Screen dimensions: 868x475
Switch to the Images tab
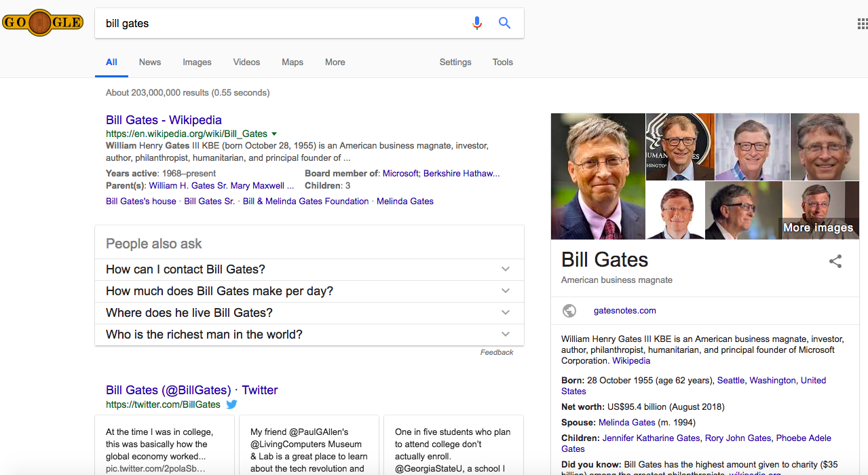tap(197, 62)
